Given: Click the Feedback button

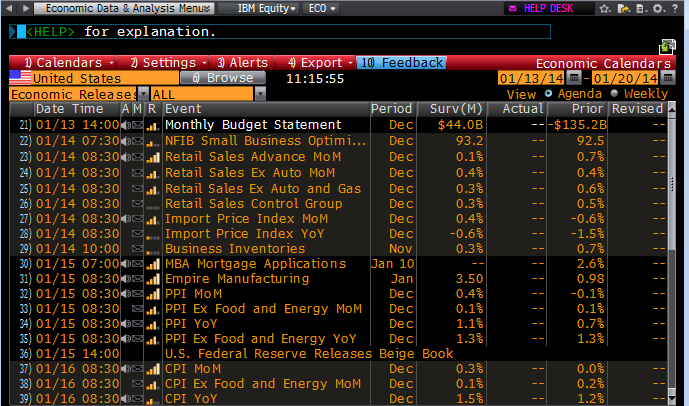Looking at the screenshot, I should (x=401, y=63).
